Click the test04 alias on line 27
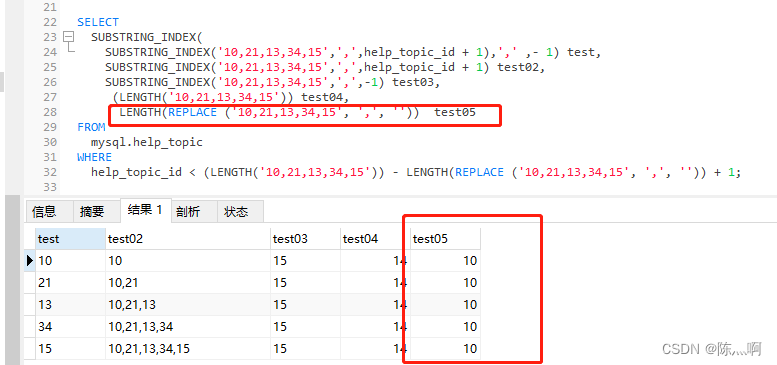This screenshot has width=777, height=365. coord(322,97)
